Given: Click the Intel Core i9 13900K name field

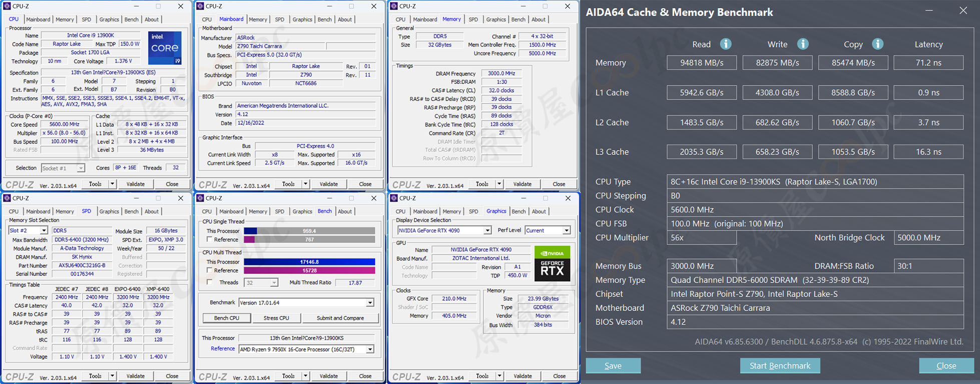Looking at the screenshot, I should click(91, 35).
